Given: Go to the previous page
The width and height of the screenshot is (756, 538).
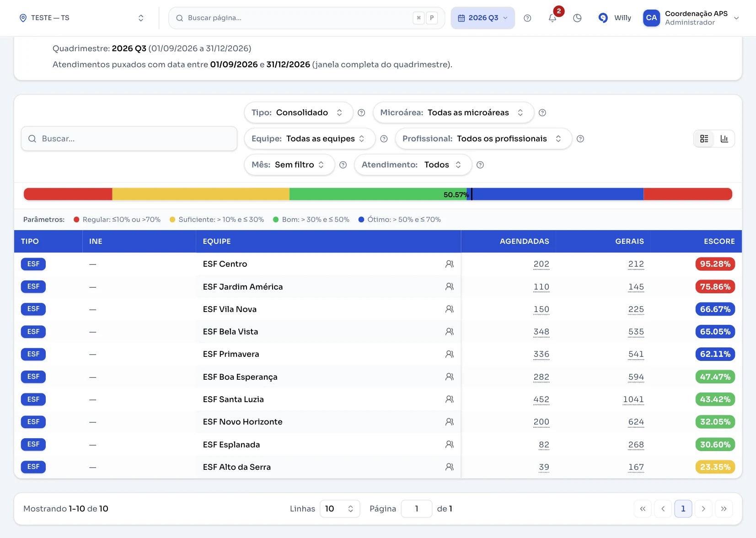Looking at the screenshot, I should coord(663,509).
